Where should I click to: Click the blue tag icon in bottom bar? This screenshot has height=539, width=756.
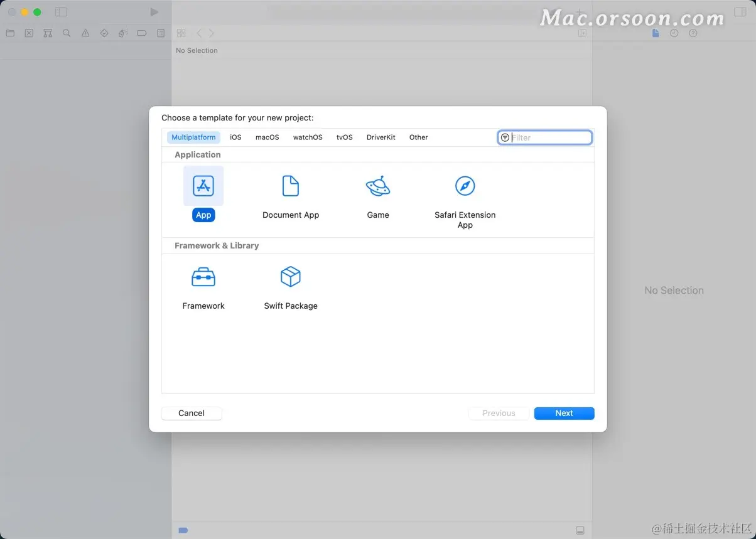point(183,530)
